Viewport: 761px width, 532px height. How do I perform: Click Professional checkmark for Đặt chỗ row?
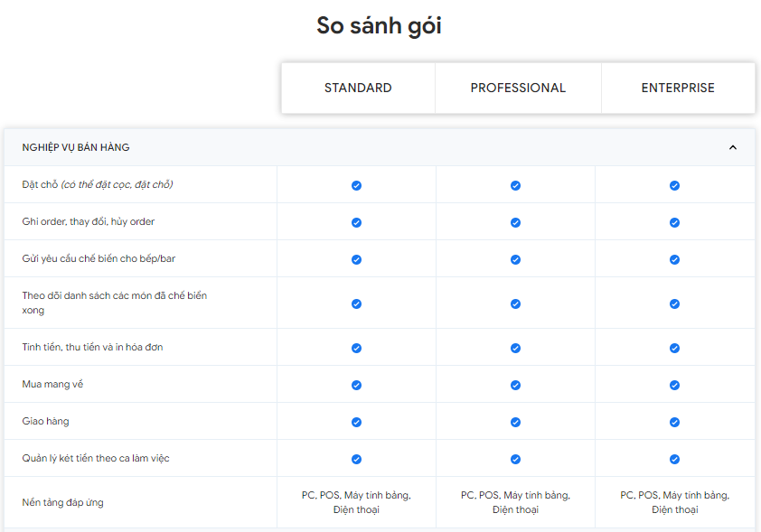pos(515,185)
